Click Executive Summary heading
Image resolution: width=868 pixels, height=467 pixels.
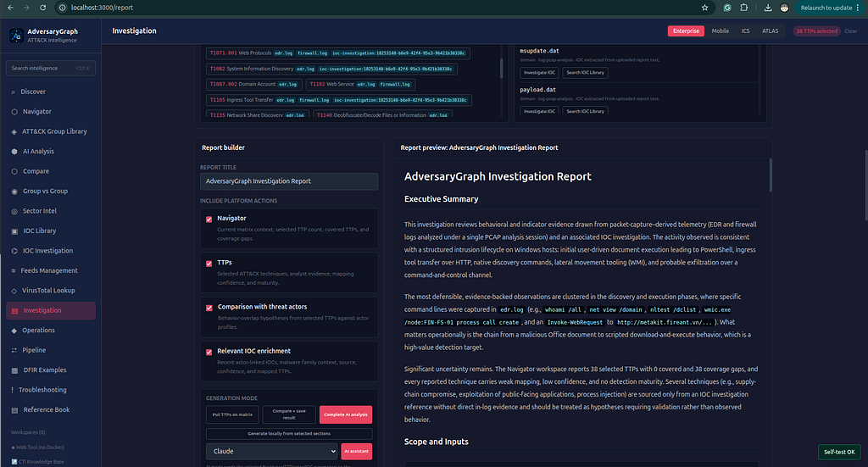click(441, 199)
